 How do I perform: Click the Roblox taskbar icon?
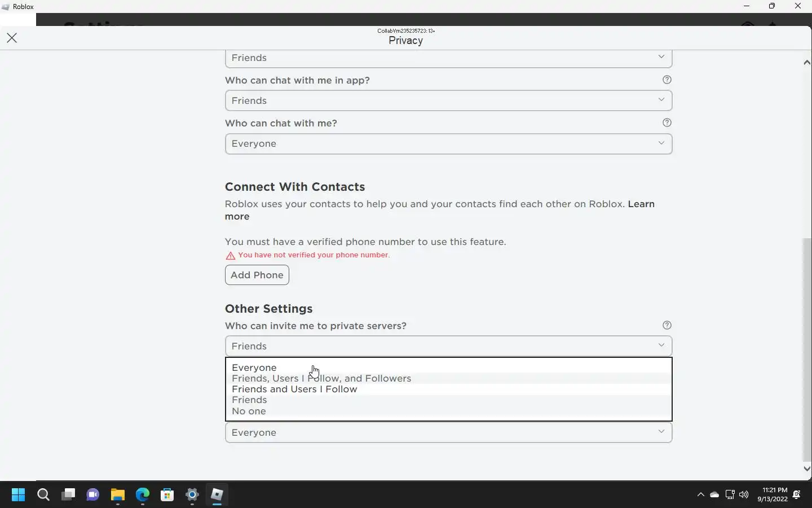tap(217, 495)
